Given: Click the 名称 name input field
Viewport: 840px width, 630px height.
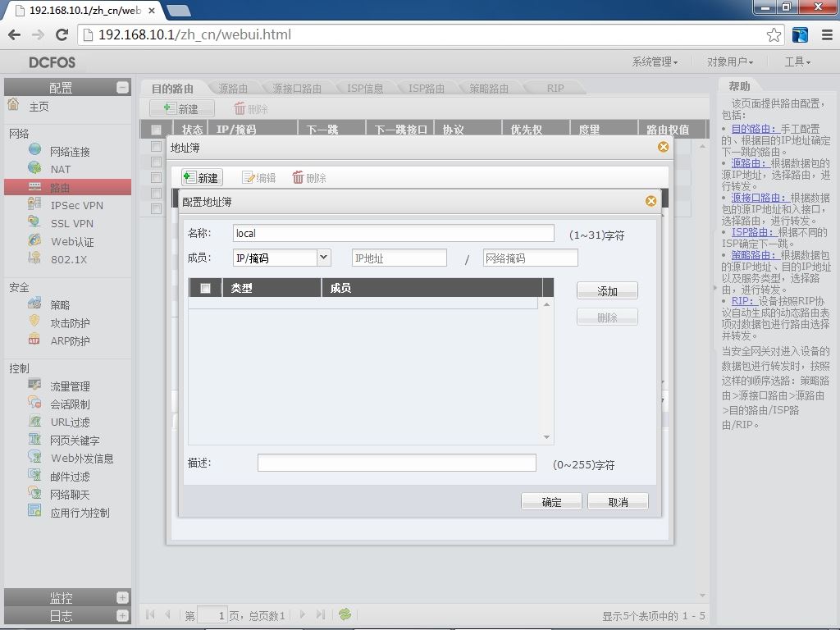Looking at the screenshot, I should [x=393, y=233].
